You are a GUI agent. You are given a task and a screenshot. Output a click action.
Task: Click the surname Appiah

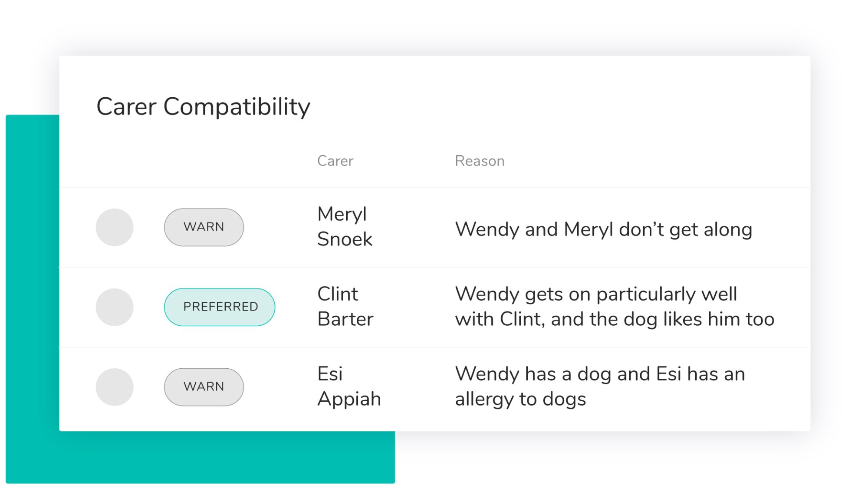pos(349,399)
